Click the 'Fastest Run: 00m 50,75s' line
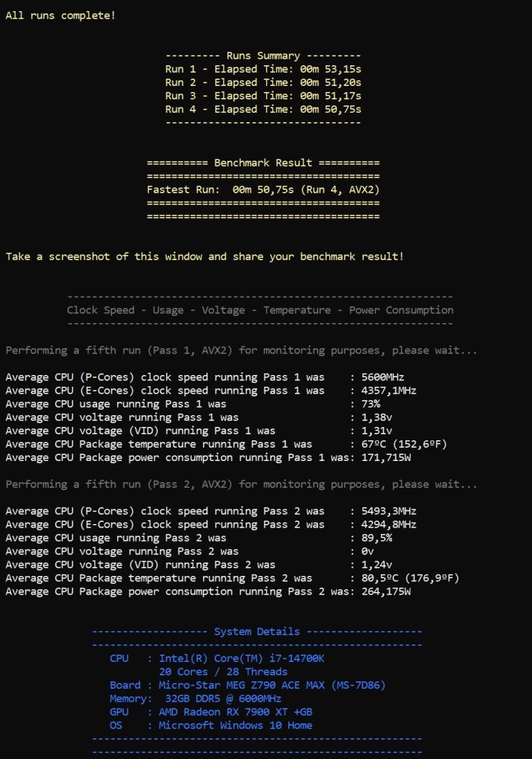Screen dimensions: 532x759 [x=263, y=190]
